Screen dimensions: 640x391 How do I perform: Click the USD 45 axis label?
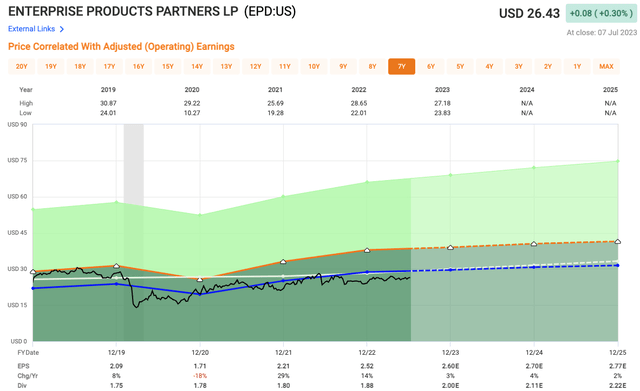17,233
